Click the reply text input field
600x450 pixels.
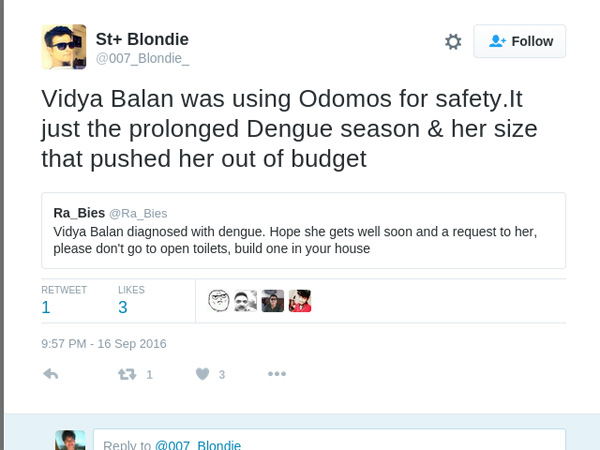[x=329, y=441]
